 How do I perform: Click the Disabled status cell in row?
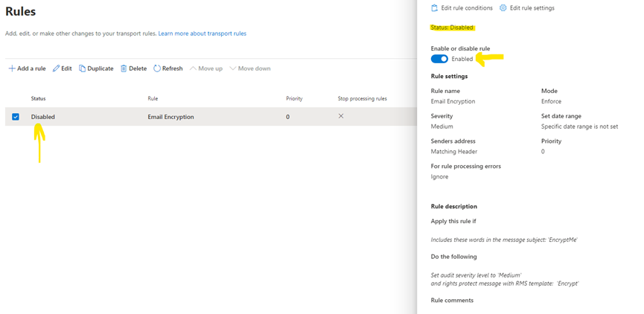click(43, 117)
